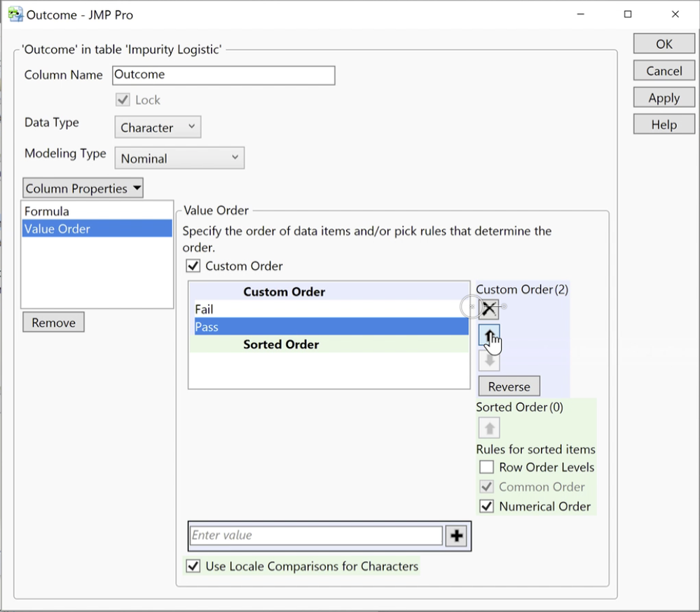
Task: Click the JMP Pro title bar icon
Action: point(15,14)
